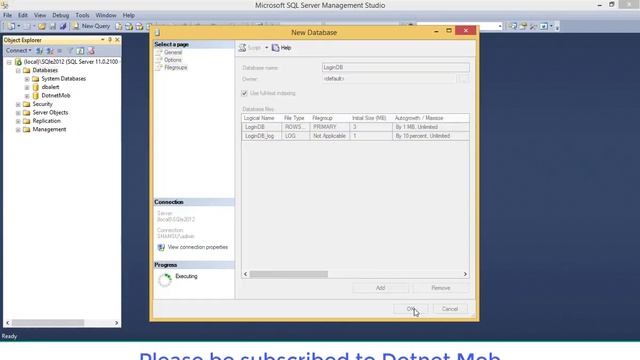This screenshot has height=360, width=640.
Task: Open the New Project icon's dropdown arrow
Action: (19, 27)
